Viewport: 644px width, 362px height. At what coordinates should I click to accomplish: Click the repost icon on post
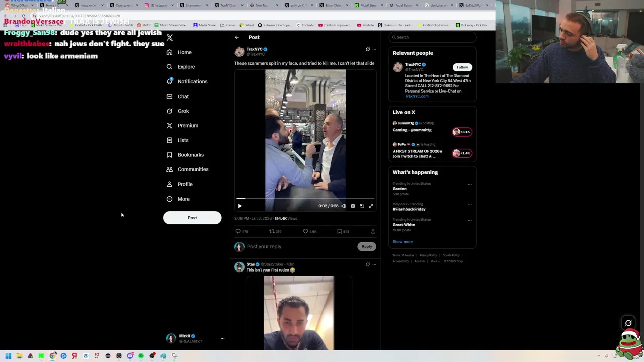click(x=272, y=231)
